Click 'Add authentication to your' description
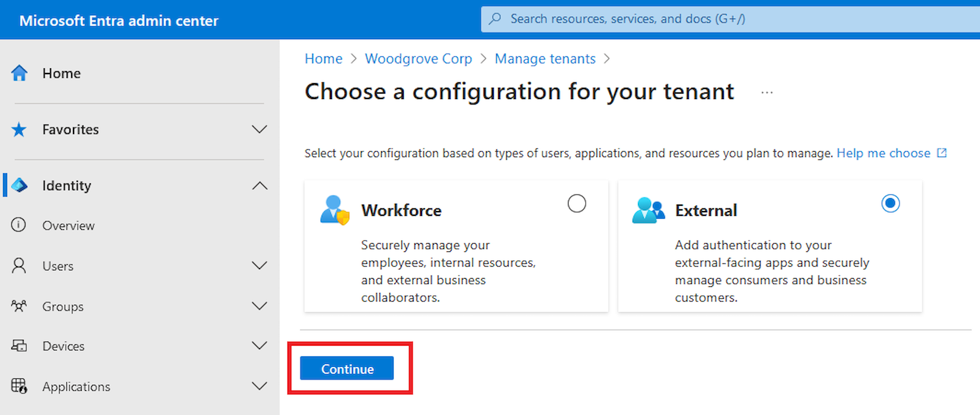 tap(772, 271)
